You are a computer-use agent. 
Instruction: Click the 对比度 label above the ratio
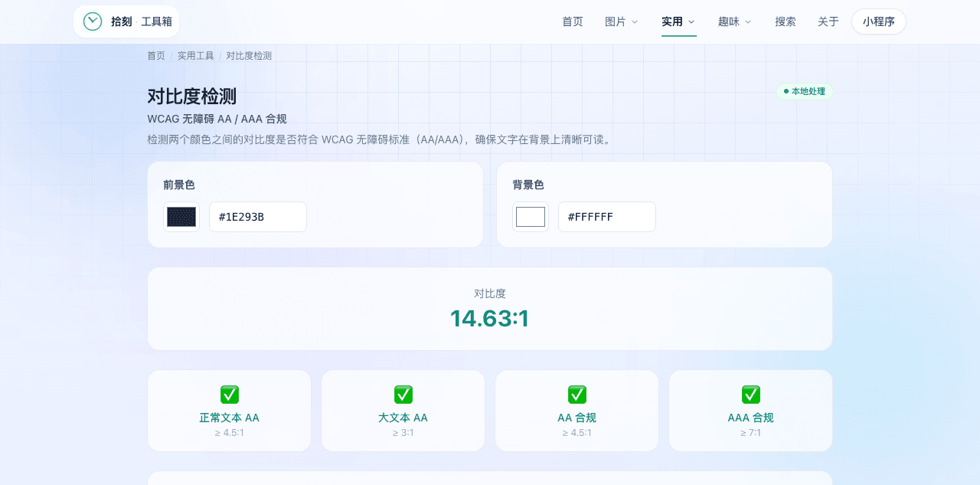[490, 293]
